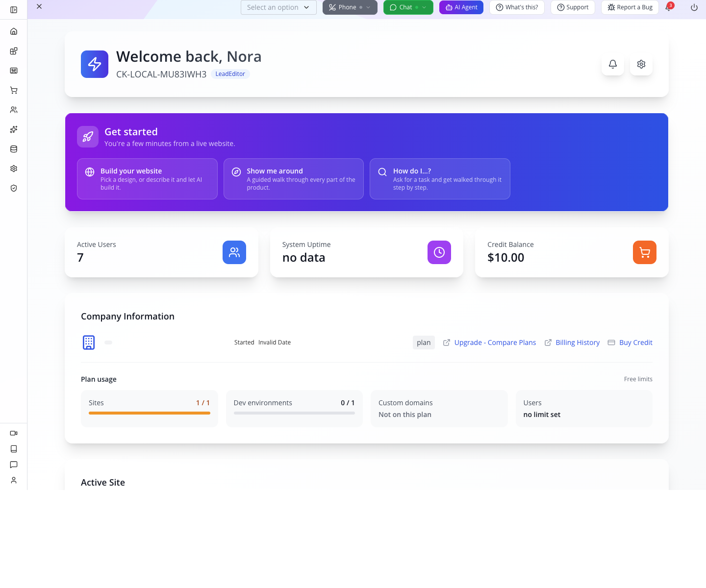
Task: Open the AI sparkles sidebar icon
Action: (x=14, y=129)
